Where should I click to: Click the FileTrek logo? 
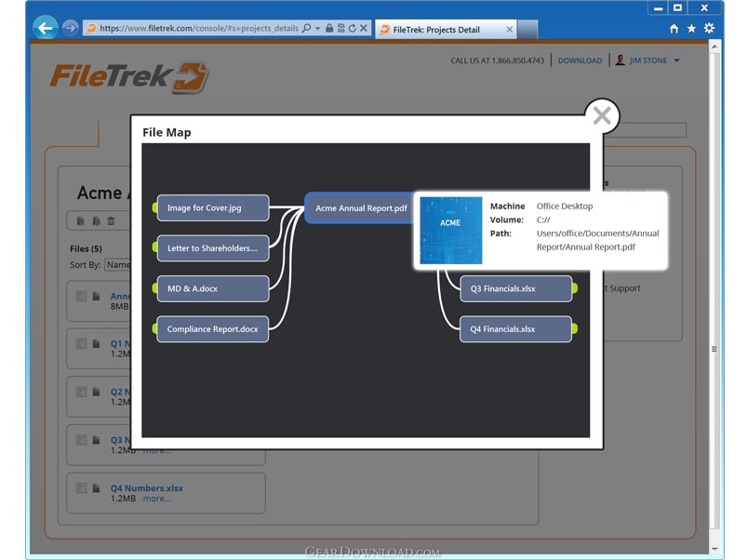click(x=128, y=77)
